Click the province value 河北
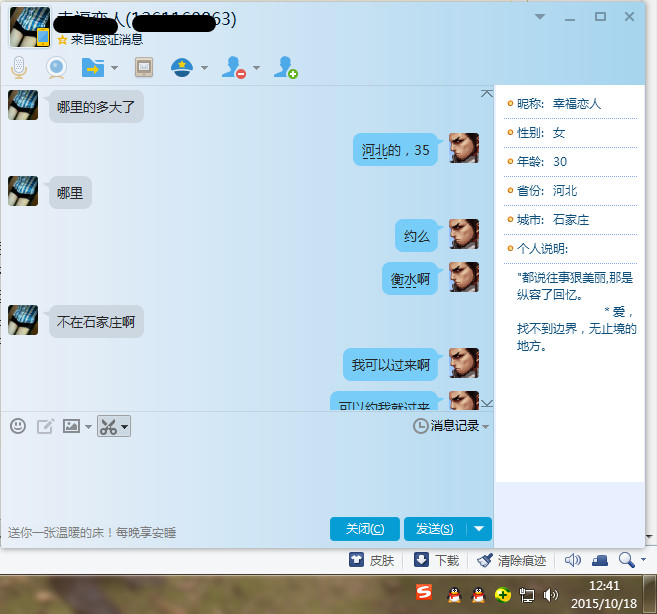 (x=565, y=191)
